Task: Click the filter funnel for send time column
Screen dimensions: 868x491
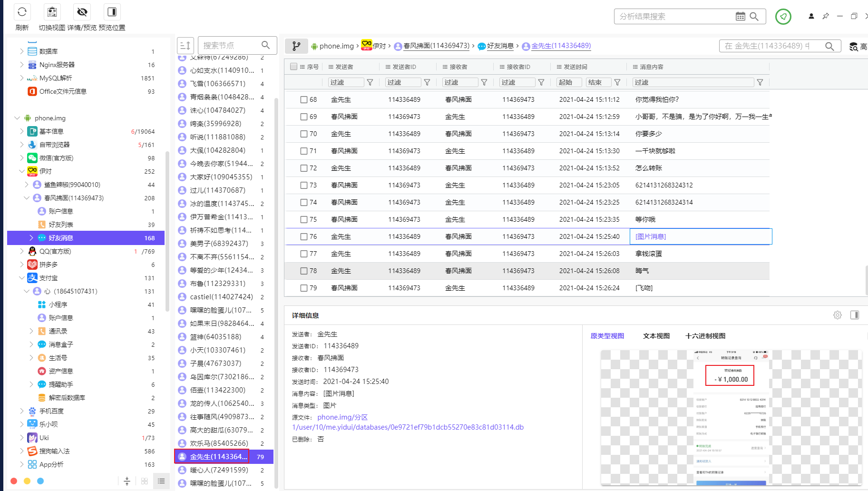Action: tap(617, 82)
